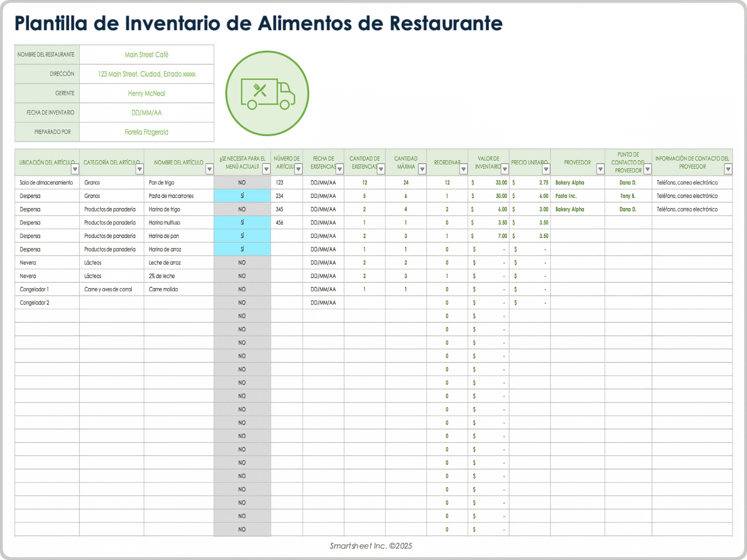Click the Smartsheet Inc. ©2025 footer text
This screenshot has height=560, width=747.
(371, 546)
